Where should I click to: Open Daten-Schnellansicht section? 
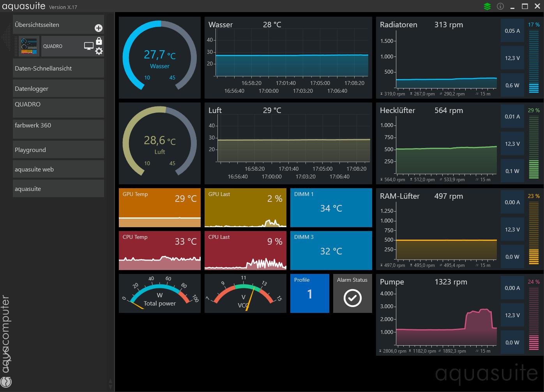[x=58, y=68]
